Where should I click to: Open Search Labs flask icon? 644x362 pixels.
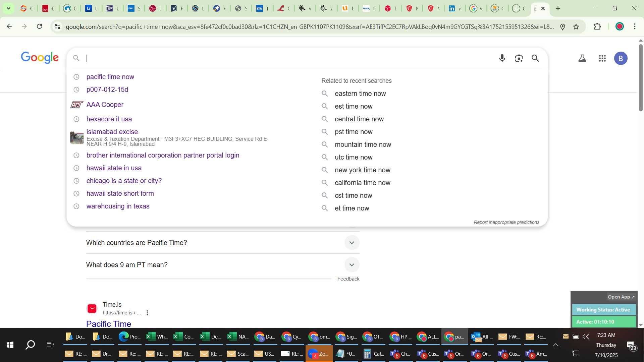(582, 58)
